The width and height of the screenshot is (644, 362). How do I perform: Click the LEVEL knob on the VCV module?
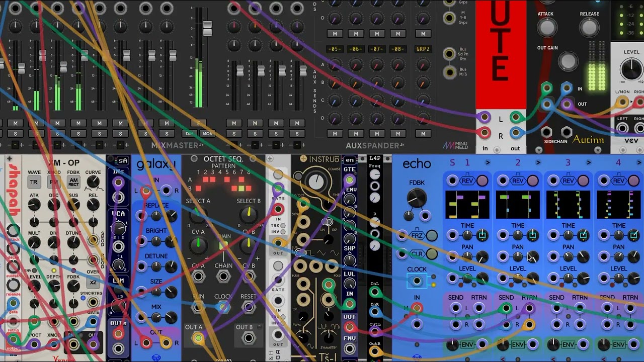[x=632, y=69]
